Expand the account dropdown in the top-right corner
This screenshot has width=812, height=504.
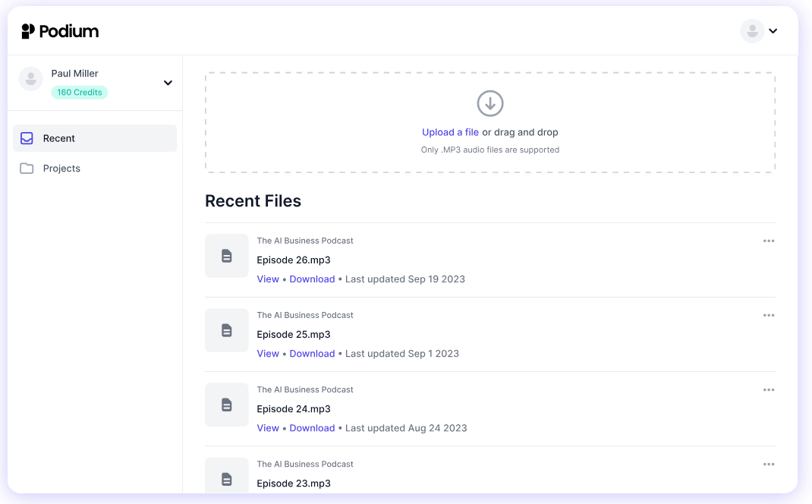[773, 31]
